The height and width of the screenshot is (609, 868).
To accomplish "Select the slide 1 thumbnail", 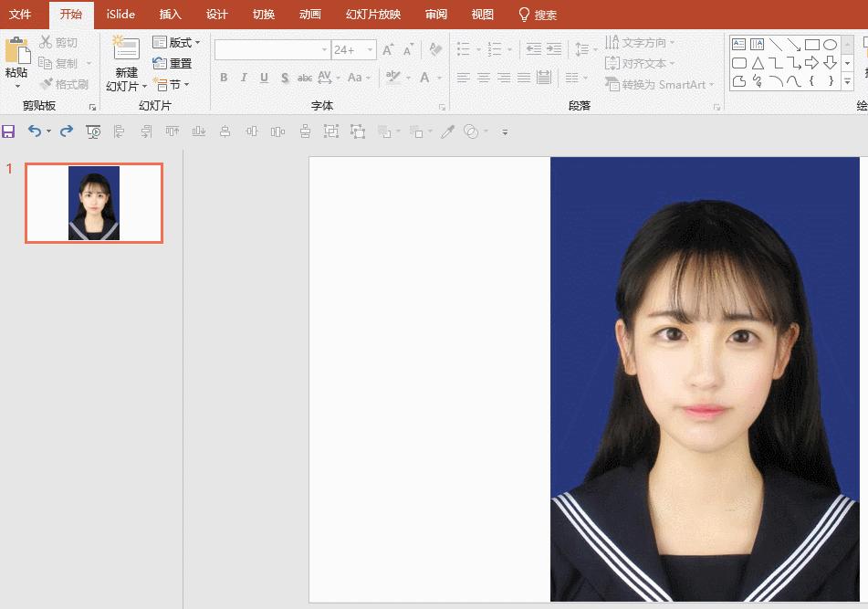I will (93, 203).
